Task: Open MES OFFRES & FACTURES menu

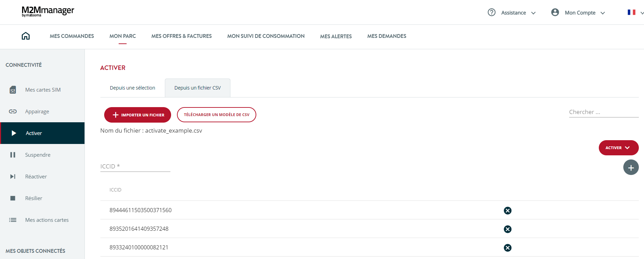Action: [x=181, y=36]
